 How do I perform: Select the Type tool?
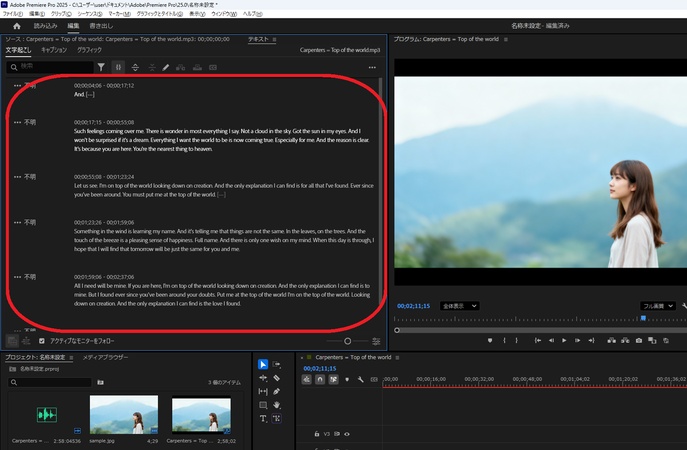point(263,419)
